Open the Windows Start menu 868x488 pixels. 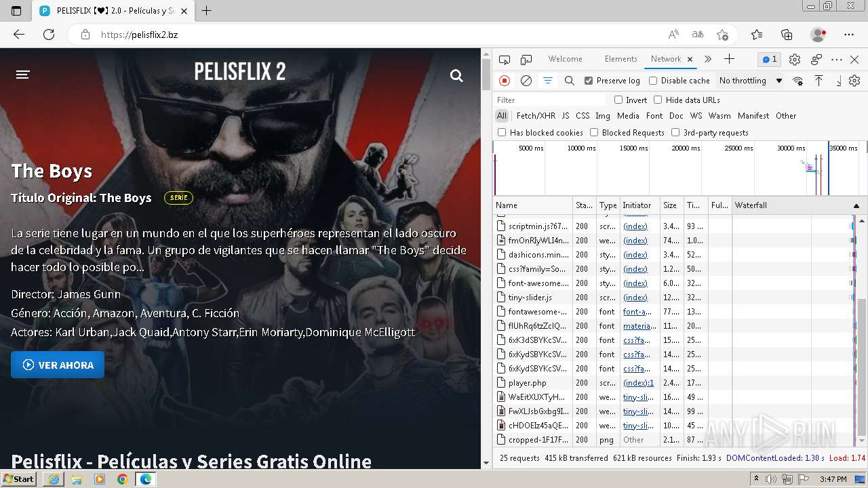click(19, 479)
